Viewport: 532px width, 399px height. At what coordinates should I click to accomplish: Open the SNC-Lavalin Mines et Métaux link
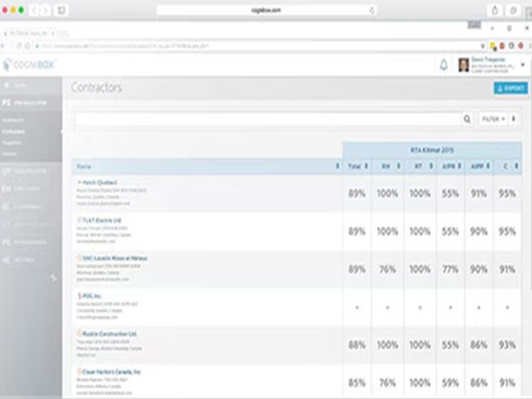pos(114,258)
